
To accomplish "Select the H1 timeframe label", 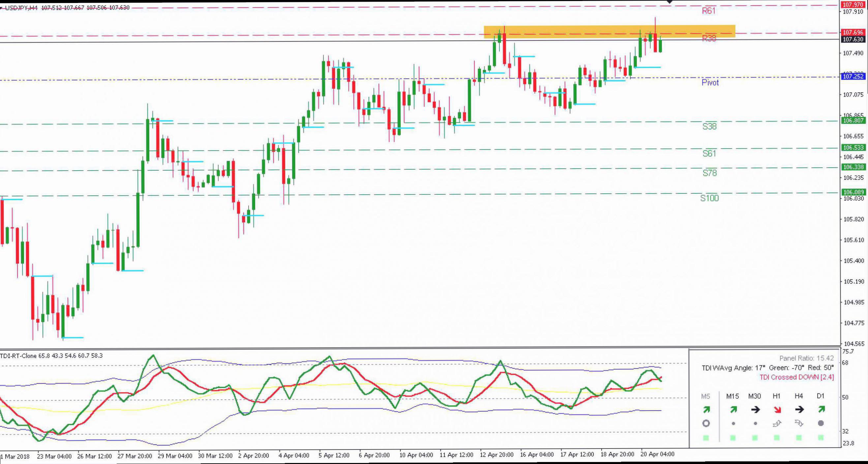I will pyautogui.click(x=776, y=396).
